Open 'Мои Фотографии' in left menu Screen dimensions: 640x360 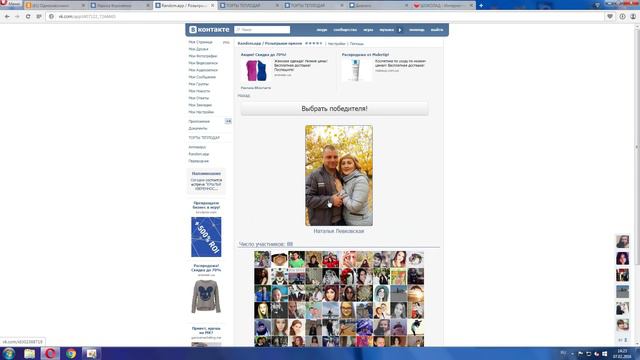click(203, 56)
